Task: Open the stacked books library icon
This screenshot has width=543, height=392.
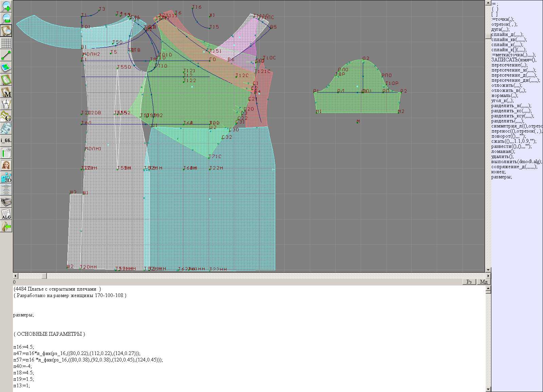Action: click(x=6, y=202)
